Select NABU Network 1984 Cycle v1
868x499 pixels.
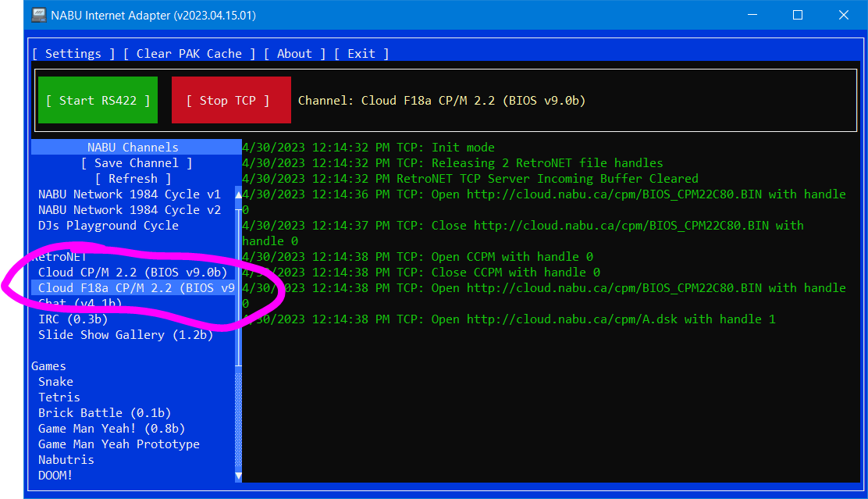click(x=129, y=194)
